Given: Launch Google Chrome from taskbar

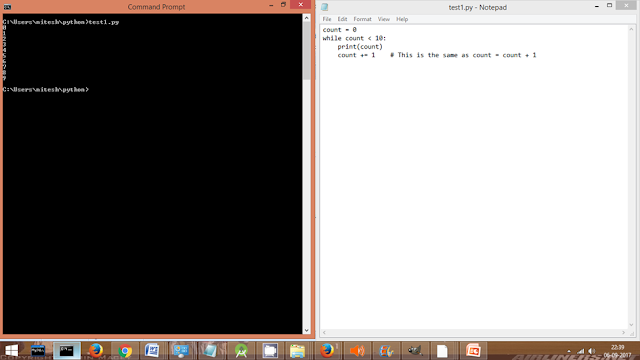Looking at the screenshot, I should [125, 351].
